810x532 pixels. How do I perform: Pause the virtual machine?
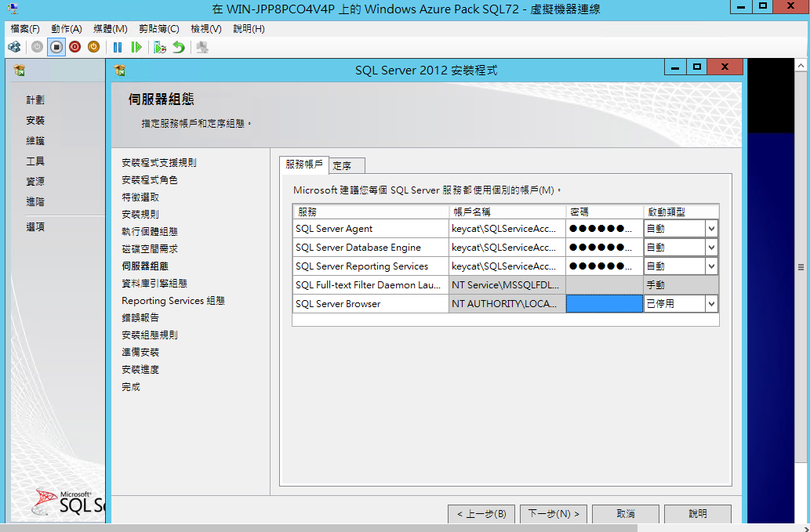pyautogui.click(x=118, y=48)
